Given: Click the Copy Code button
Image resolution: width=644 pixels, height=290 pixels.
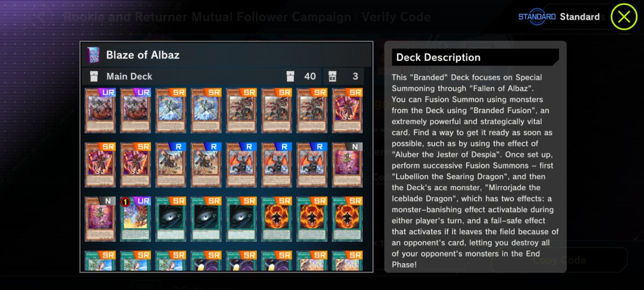Looking at the screenshot, I should tap(559, 260).
